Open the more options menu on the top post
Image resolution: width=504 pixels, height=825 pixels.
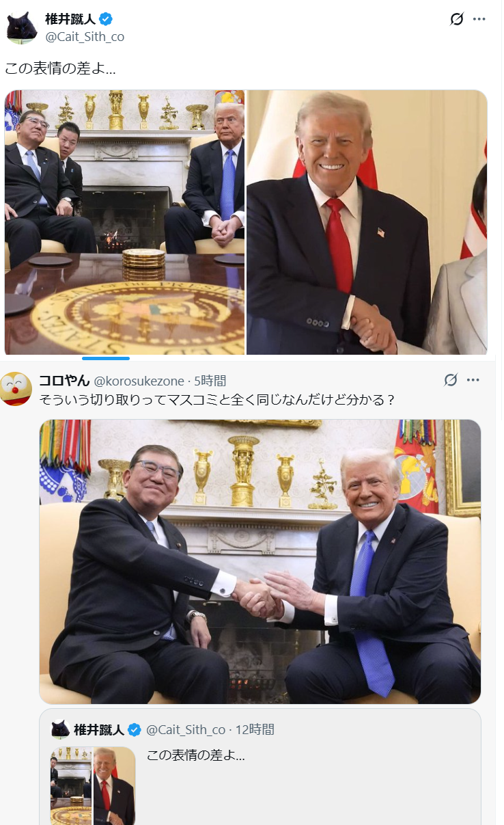tap(479, 19)
